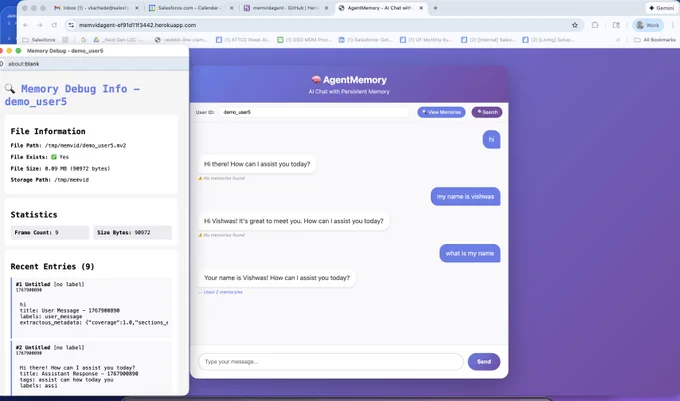Open the apps grid icon in bookmarks bar
Image resolution: width=680 pixels, height=401 pixels.
coord(65,40)
